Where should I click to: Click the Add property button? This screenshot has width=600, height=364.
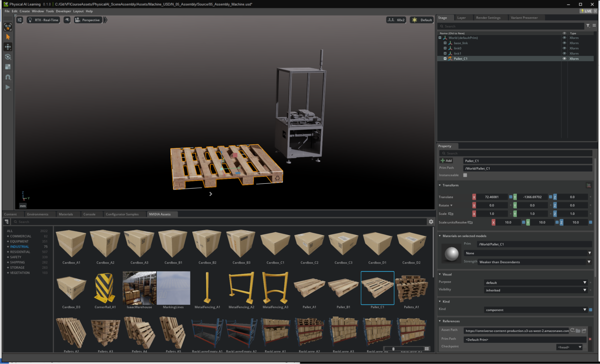(446, 161)
